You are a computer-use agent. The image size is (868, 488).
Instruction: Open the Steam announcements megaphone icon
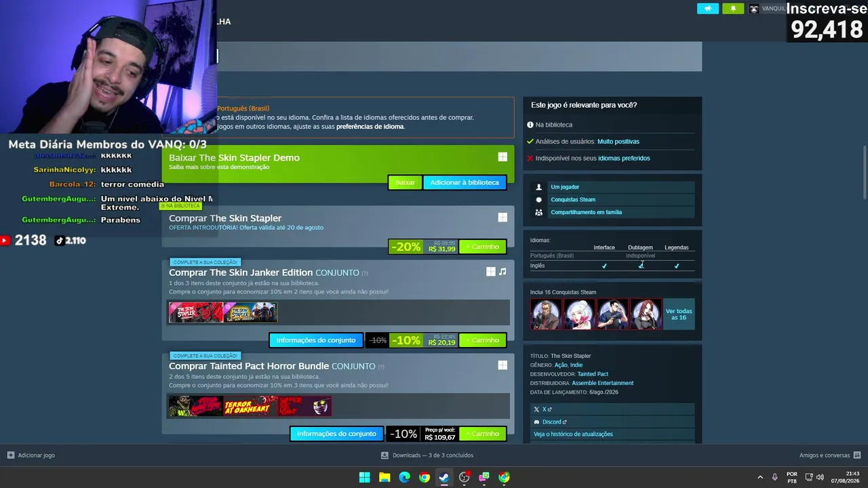(x=707, y=9)
